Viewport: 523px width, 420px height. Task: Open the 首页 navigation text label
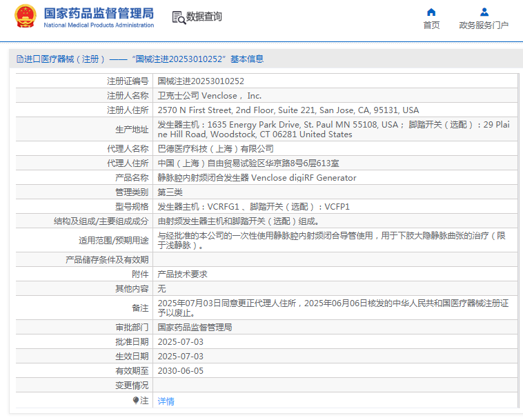point(431,26)
